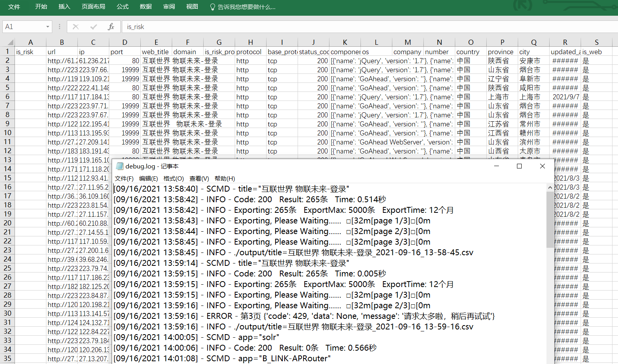Click the Notepad vertical scrollbar thumb
Viewport: 618px width, 364px height.
click(550, 220)
